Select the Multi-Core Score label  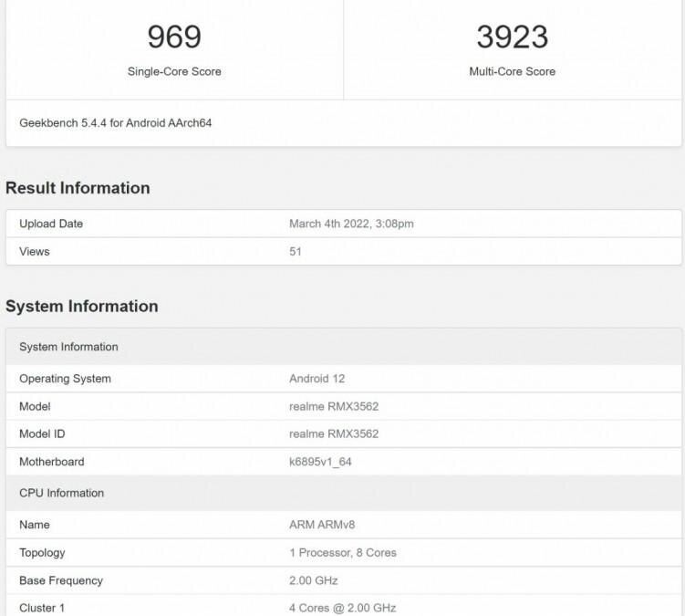(512, 71)
